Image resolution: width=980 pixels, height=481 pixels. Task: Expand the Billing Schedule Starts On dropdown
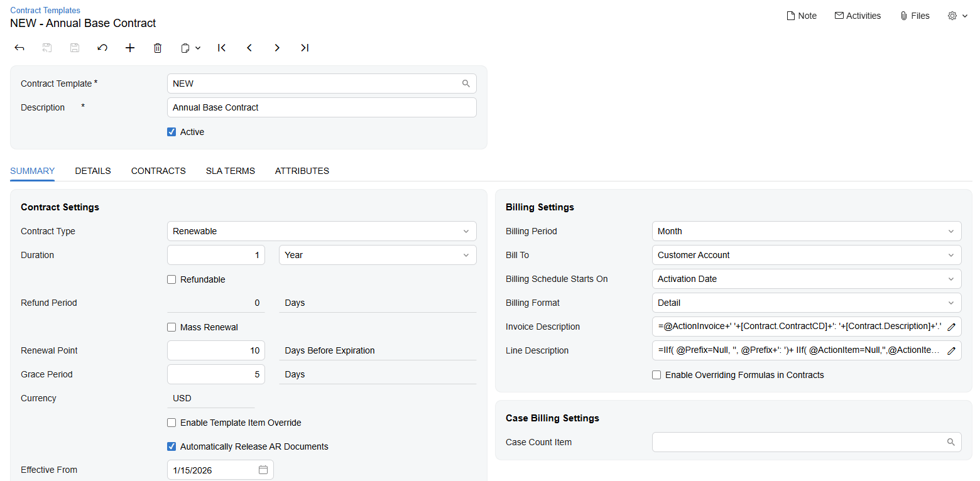(x=951, y=279)
